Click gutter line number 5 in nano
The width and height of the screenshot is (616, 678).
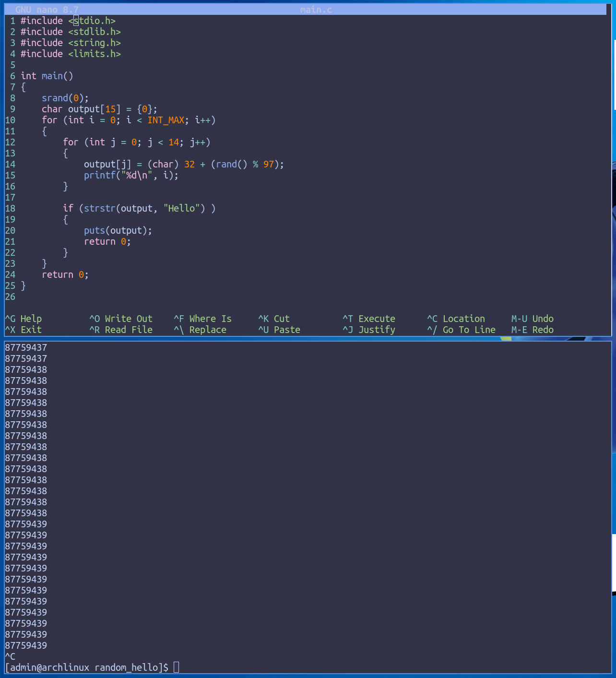pos(13,65)
